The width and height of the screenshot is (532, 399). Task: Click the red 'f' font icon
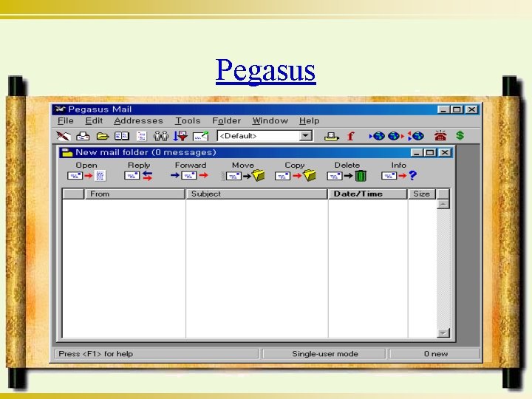[x=350, y=137]
